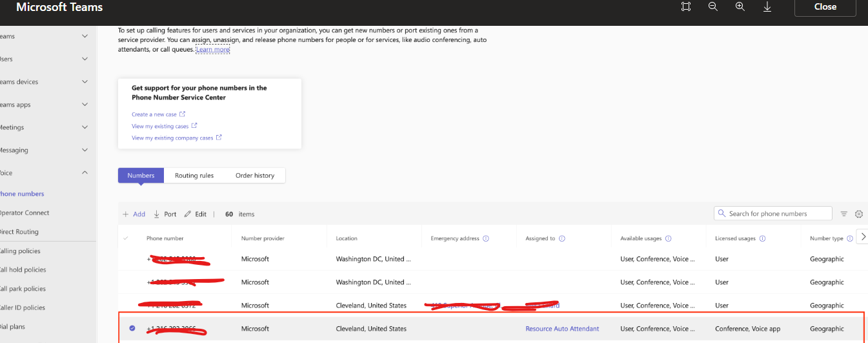Screen dimensions: 868x343
Task: Open Caller ID policies in the sidebar
Action: click(21, 307)
